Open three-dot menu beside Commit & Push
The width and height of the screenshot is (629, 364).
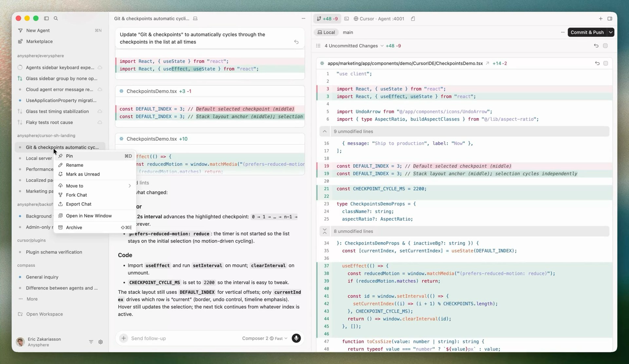(x=562, y=32)
